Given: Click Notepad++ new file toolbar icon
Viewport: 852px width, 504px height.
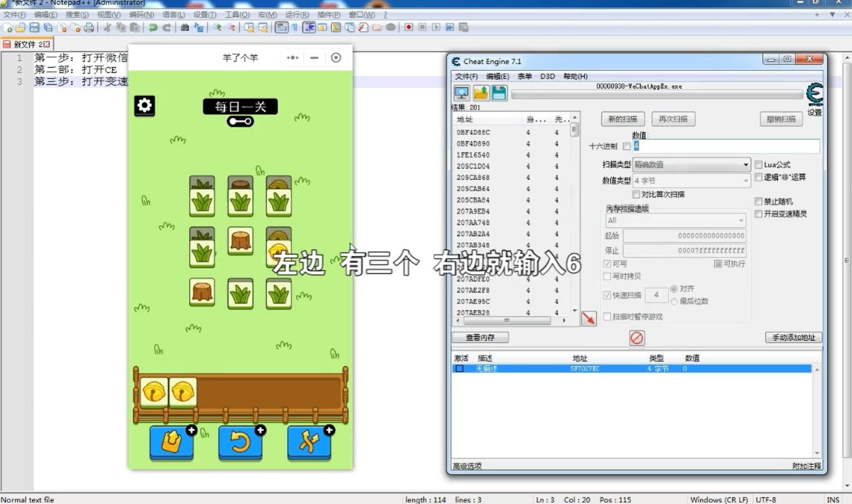Looking at the screenshot, I should (8, 28).
